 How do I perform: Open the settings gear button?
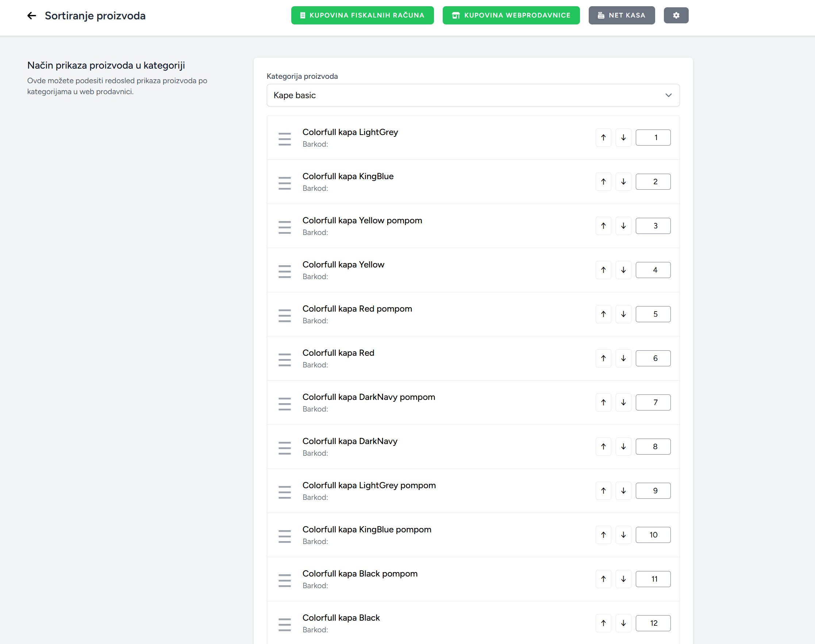[676, 15]
